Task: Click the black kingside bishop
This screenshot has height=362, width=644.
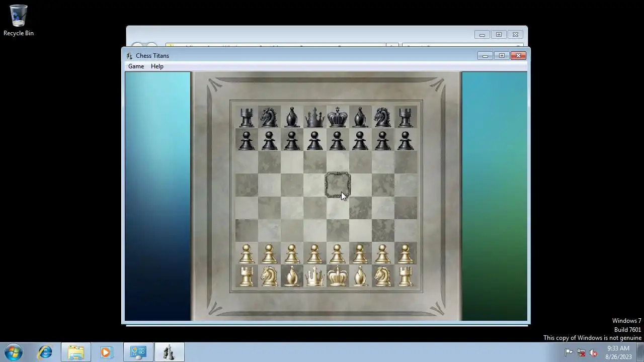Action: [x=360, y=117]
